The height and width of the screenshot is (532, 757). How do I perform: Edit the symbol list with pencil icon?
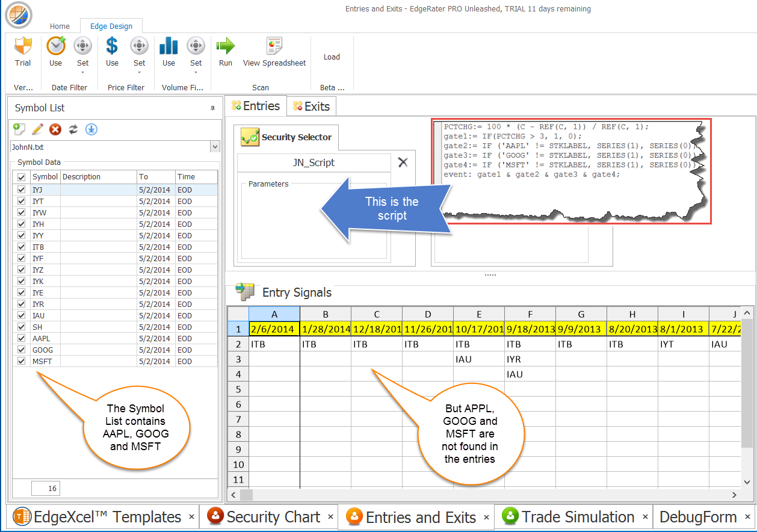coord(37,129)
